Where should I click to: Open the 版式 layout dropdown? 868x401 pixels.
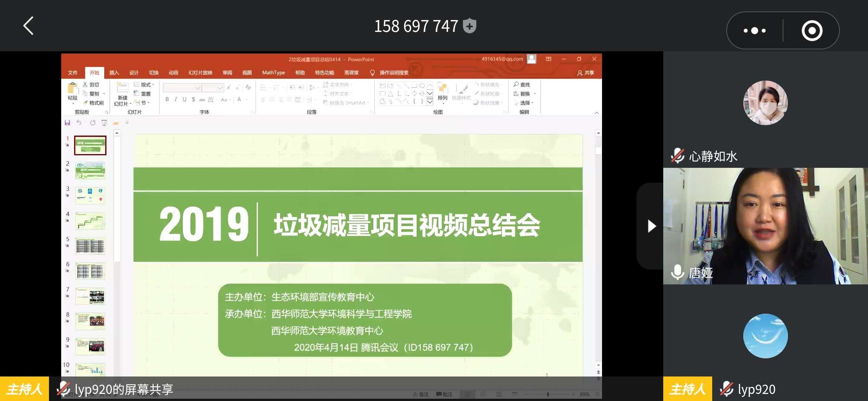[x=144, y=85]
